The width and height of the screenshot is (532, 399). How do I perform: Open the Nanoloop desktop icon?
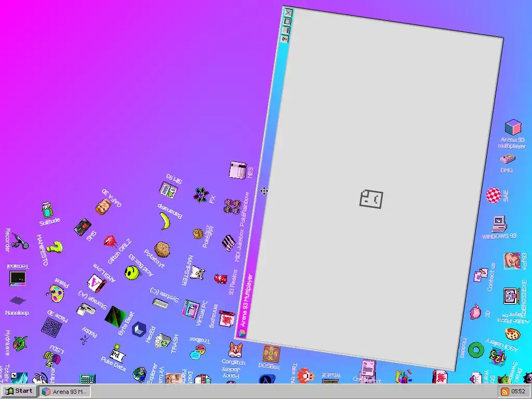pos(17,301)
